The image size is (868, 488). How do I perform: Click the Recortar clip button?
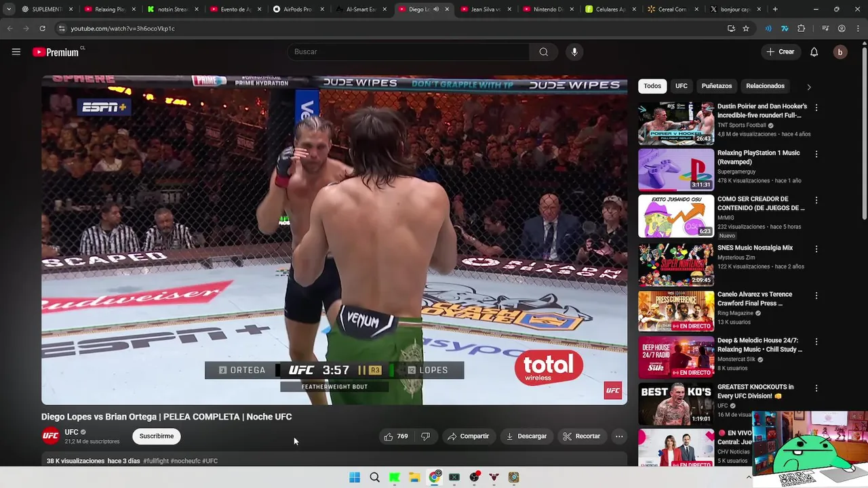pos(582,436)
